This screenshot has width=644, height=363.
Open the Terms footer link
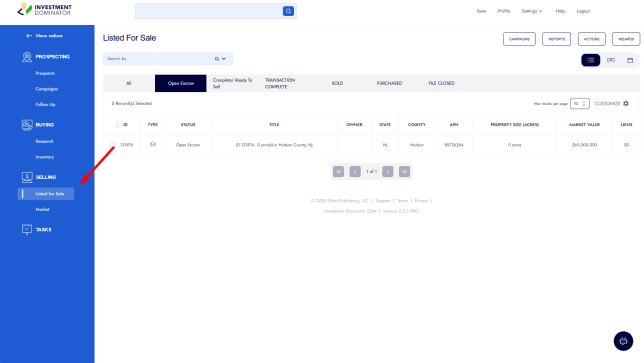(x=402, y=201)
